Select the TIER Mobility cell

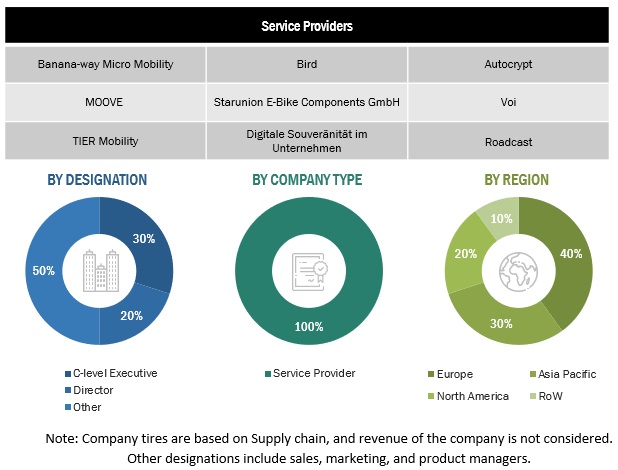click(106, 139)
